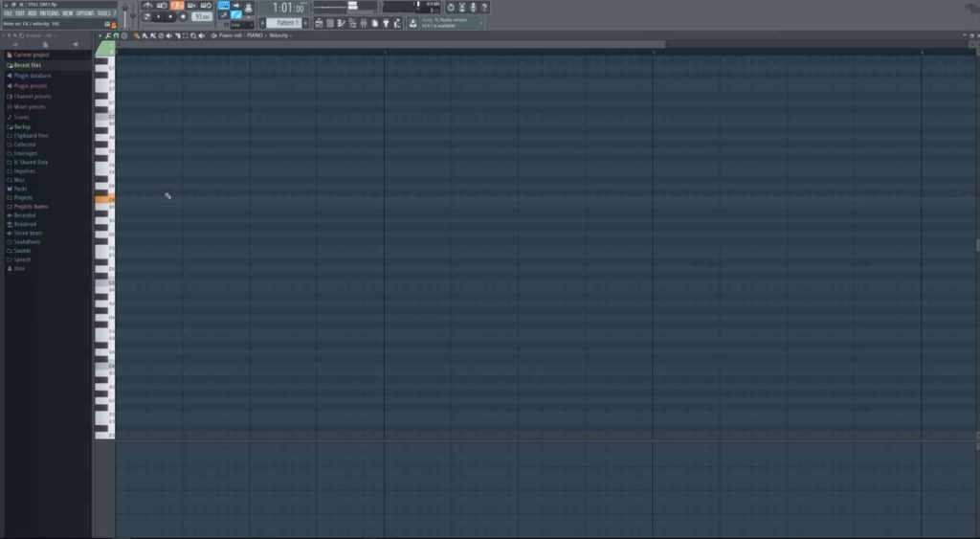This screenshot has width=980, height=539.
Task: Toggle the overdub/blend recording icon
Action: (x=191, y=5)
